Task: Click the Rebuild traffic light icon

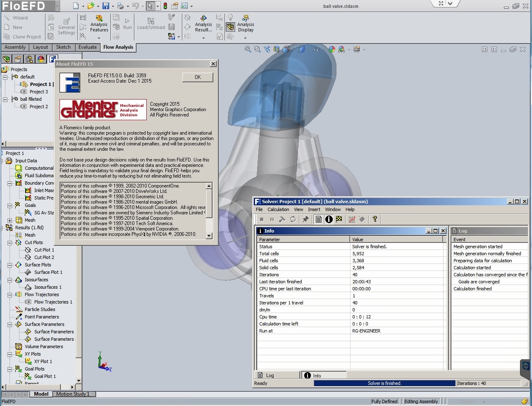Action: coord(165,6)
